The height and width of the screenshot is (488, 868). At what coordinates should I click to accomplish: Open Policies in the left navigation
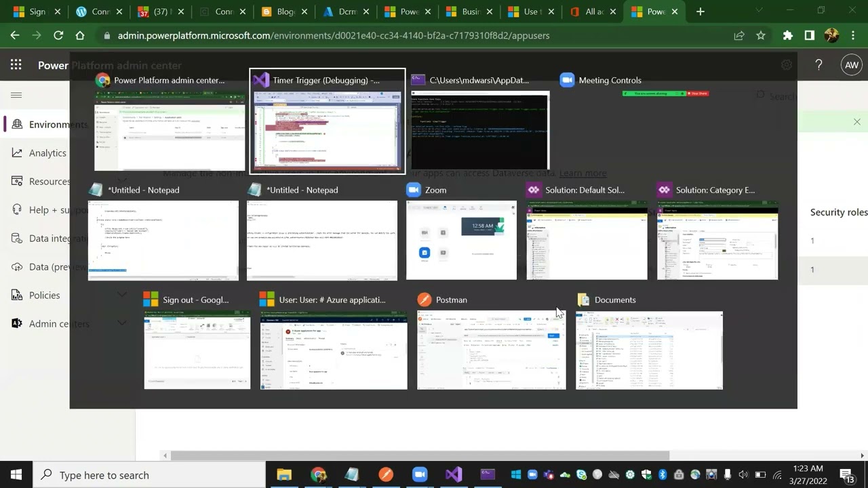point(44,295)
